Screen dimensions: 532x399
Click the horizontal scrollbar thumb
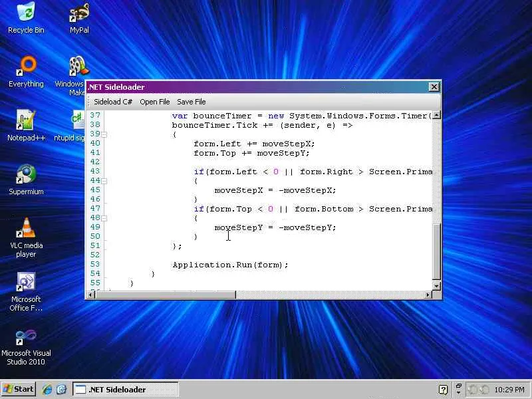[165, 295]
